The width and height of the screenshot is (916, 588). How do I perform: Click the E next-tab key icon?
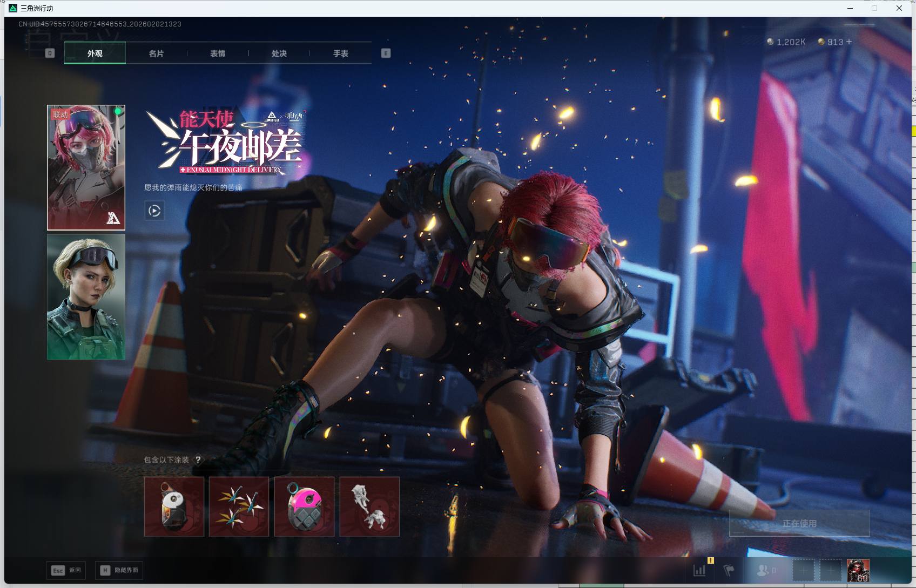(386, 53)
